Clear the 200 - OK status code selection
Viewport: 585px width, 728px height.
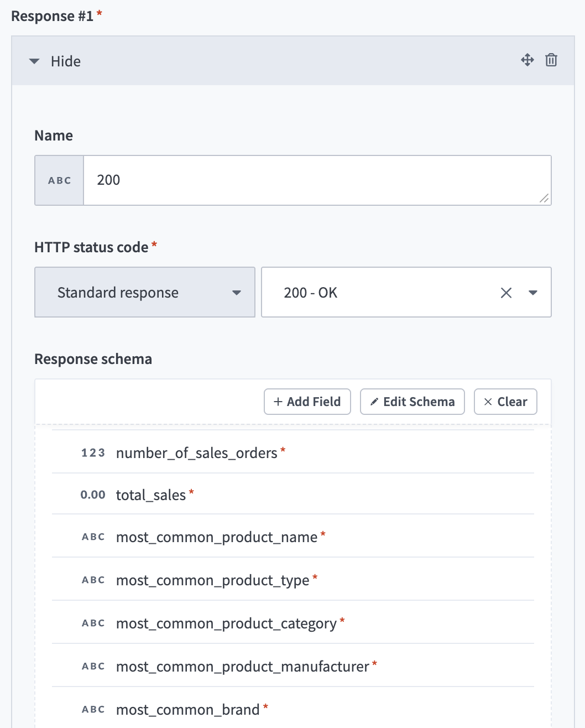coord(506,293)
